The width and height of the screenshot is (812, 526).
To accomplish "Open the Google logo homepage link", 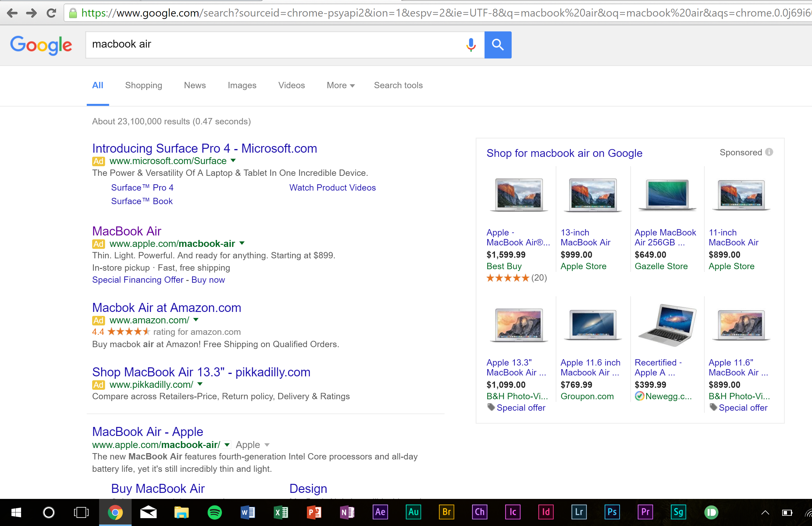I will [x=41, y=45].
